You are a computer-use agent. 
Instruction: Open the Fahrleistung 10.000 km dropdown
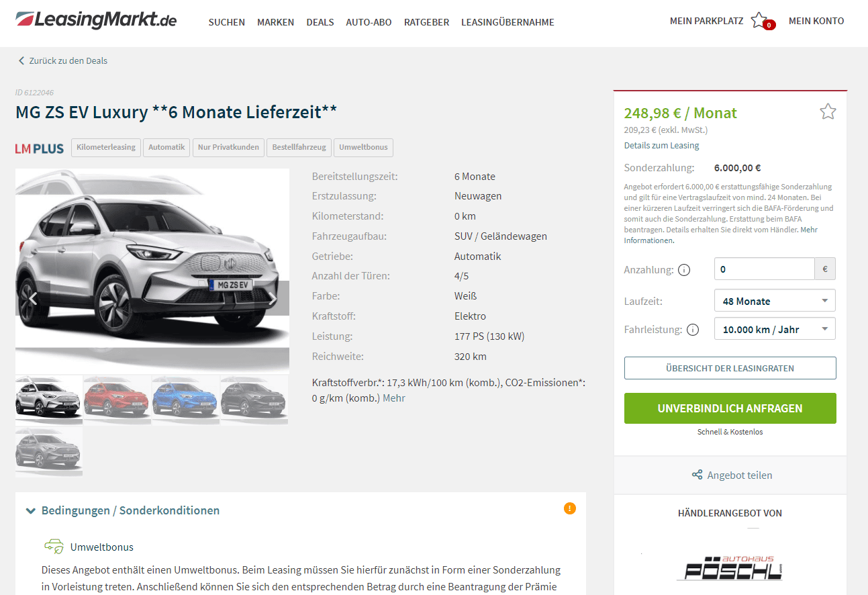pyautogui.click(x=775, y=329)
